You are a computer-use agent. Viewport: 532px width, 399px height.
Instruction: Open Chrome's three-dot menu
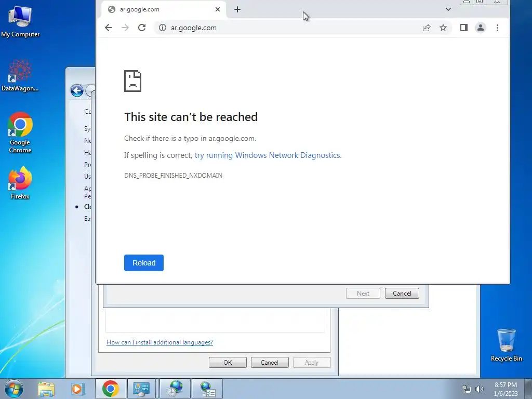(497, 28)
